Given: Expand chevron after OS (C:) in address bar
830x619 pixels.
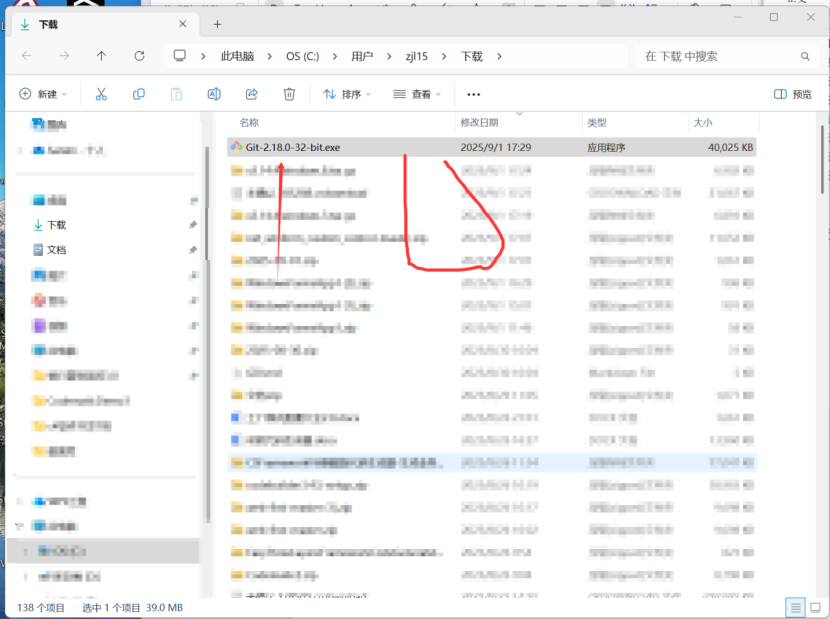Looking at the screenshot, I should point(335,56).
